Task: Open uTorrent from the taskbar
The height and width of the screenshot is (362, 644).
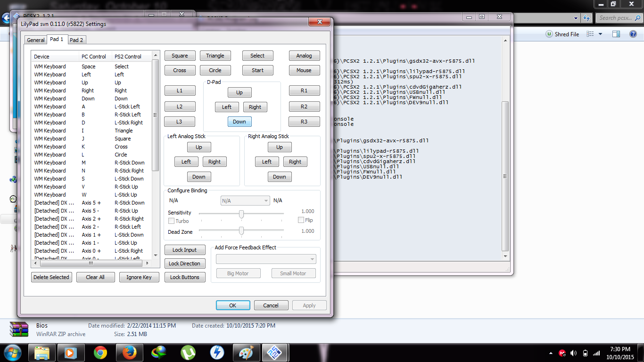Action: [x=188, y=353]
